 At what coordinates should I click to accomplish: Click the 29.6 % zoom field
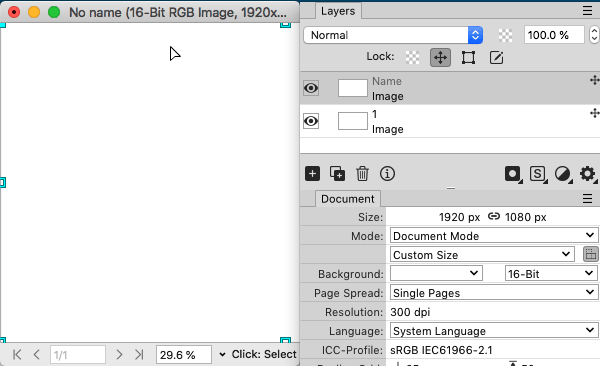point(184,355)
